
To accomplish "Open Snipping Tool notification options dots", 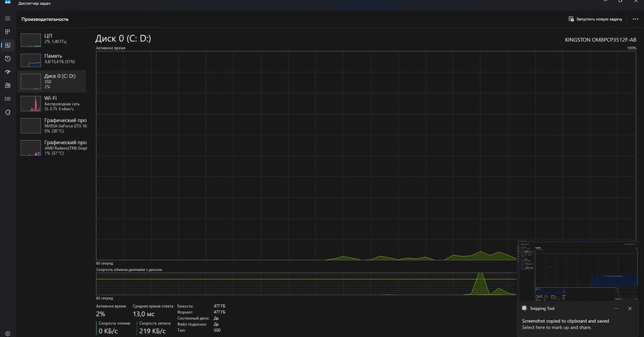I will (x=616, y=308).
